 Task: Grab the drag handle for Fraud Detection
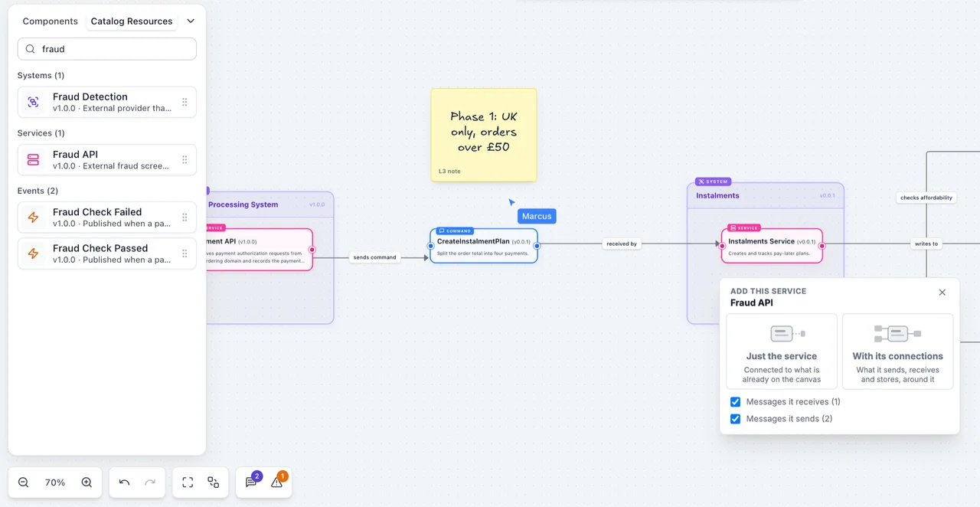click(185, 102)
